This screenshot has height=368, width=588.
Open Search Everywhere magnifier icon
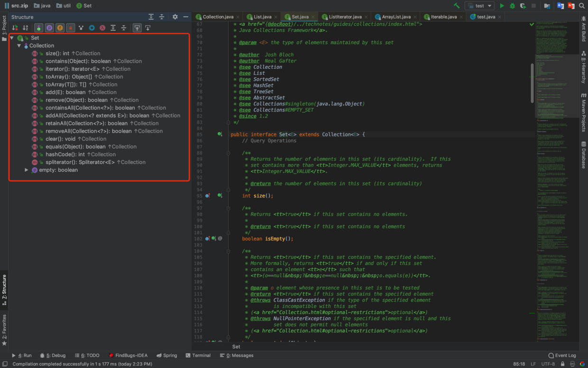(582, 6)
